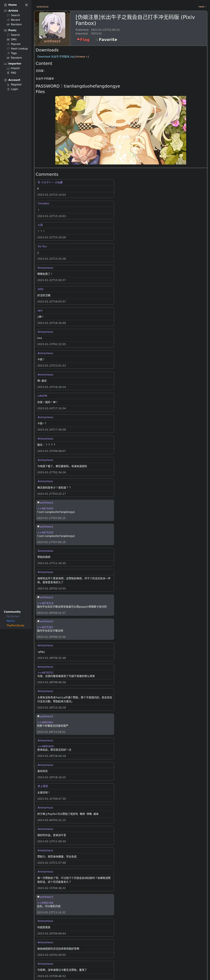The image size is (210, 980).
Task: Click commenter name sally
Action: [40, 289]
